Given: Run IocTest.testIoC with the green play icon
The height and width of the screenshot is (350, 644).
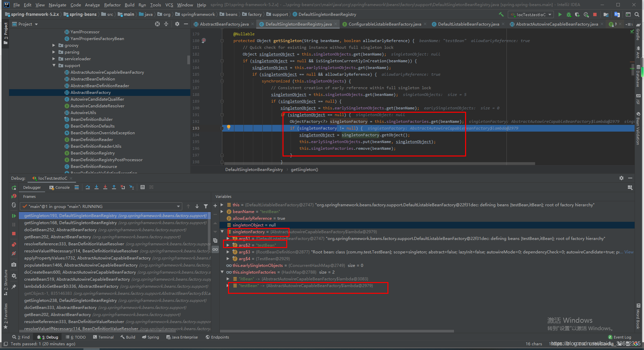Looking at the screenshot, I should [560, 14].
